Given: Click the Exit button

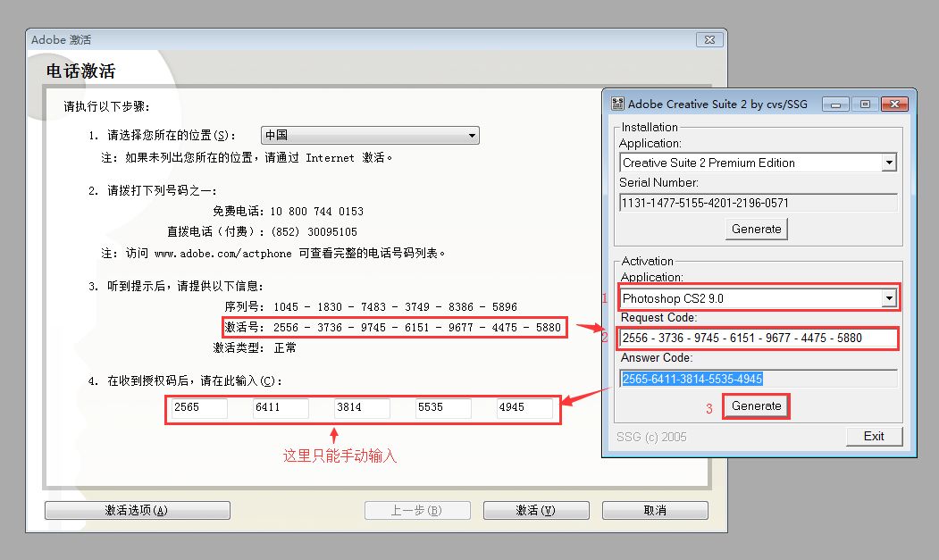Looking at the screenshot, I should coord(874,436).
